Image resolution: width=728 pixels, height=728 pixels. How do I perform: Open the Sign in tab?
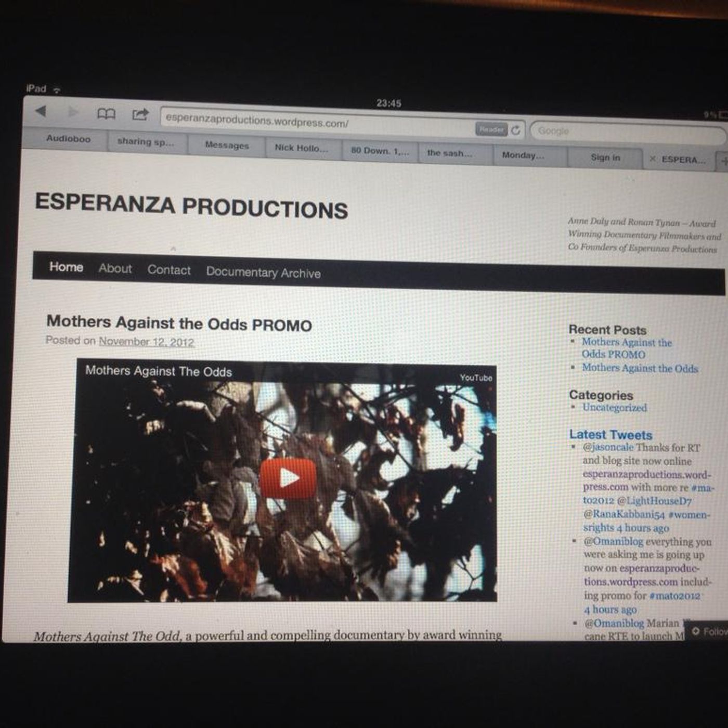coord(605,158)
